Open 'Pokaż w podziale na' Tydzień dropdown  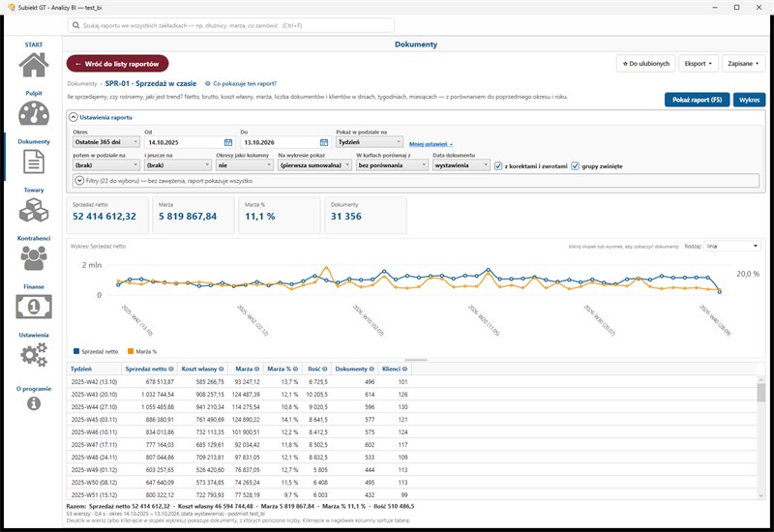[370, 142]
